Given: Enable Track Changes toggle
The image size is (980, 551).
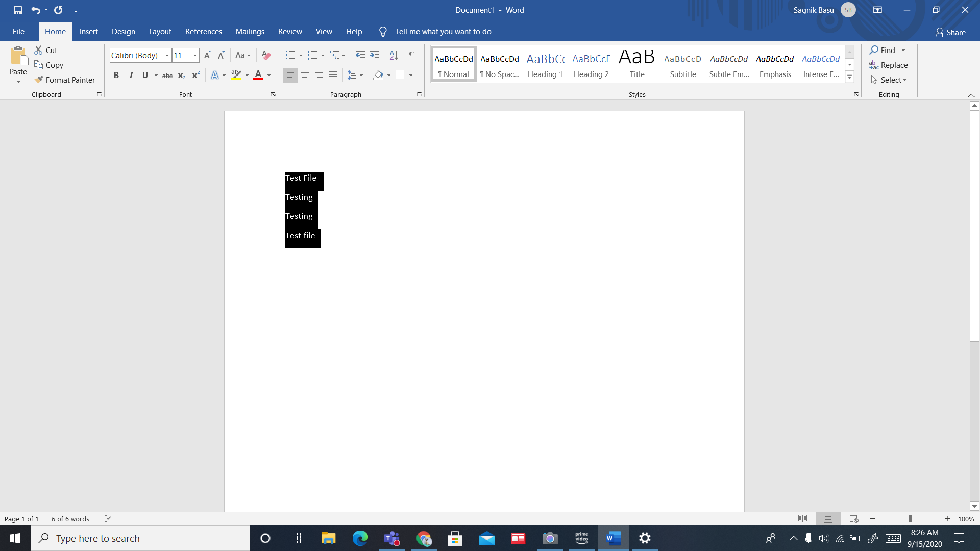Looking at the screenshot, I should tap(289, 32).
